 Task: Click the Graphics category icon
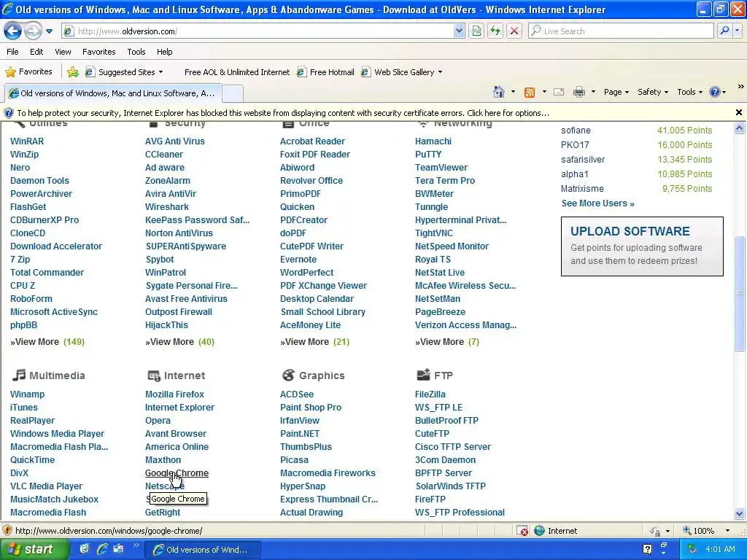click(288, 376)
